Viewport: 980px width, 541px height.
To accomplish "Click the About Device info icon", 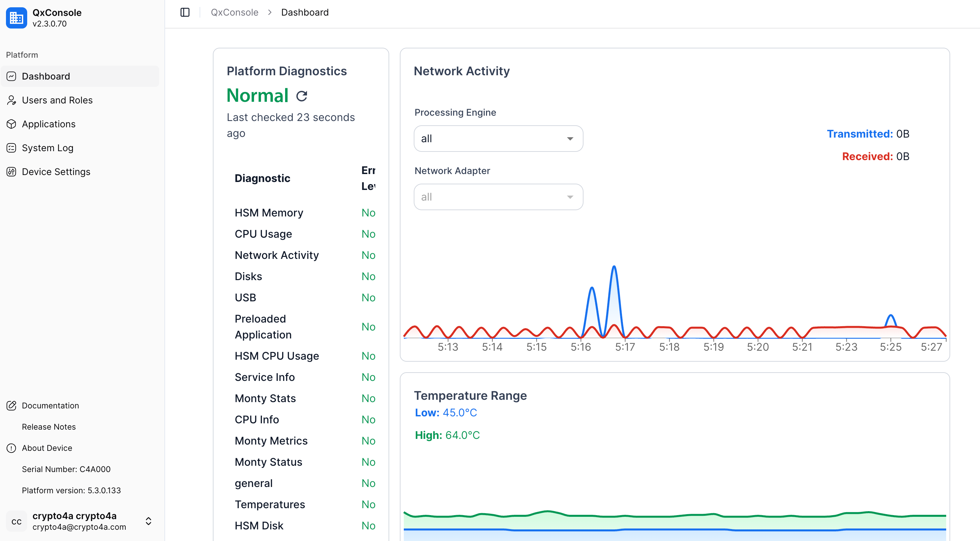I will pos(11,448).
